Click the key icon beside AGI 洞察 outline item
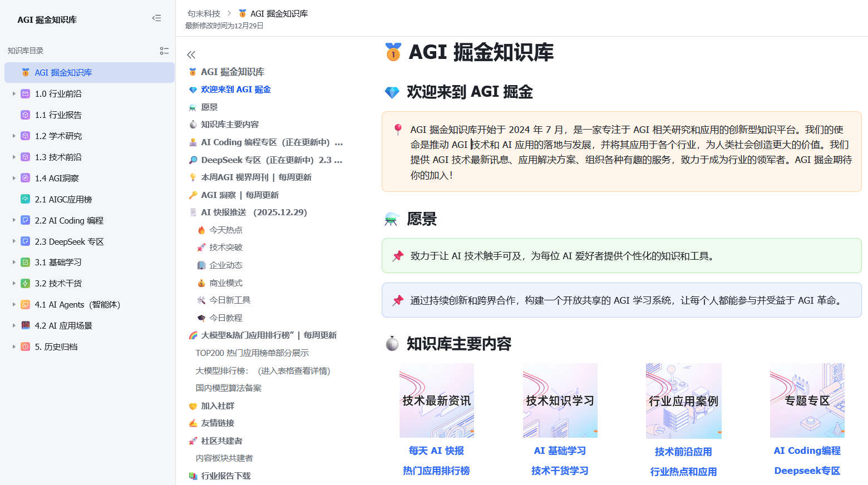Viewport: 868px width, 485px height. point(193,195)
